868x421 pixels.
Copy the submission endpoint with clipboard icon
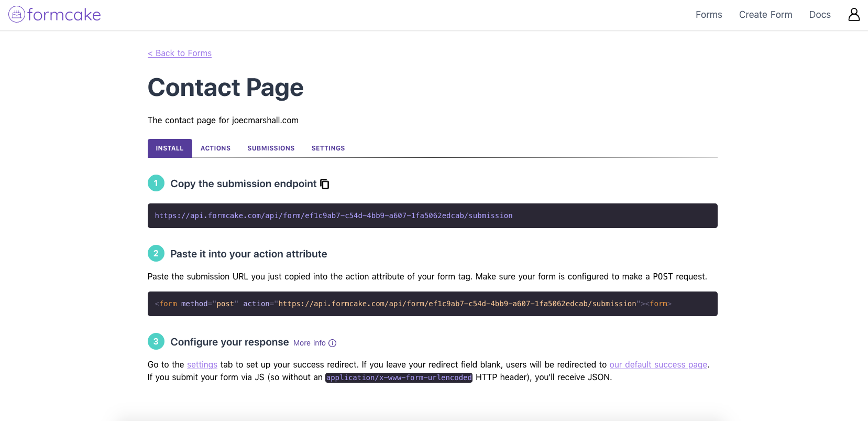point(325,184)
